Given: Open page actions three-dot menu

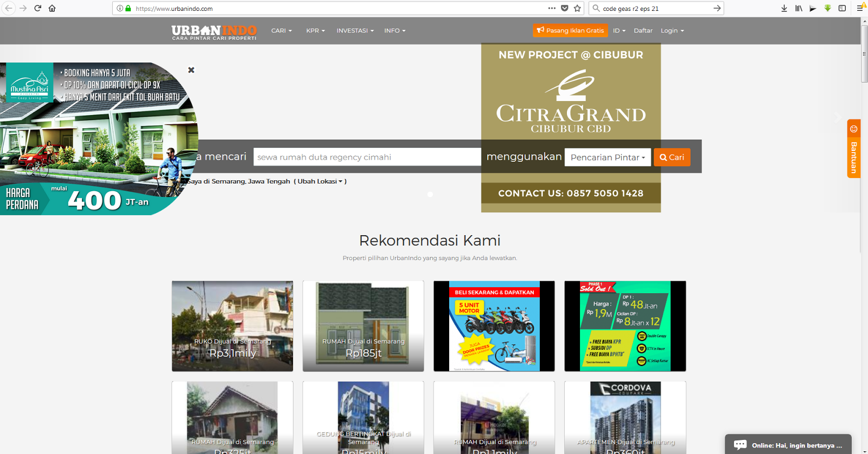Looking at the screenshot, I should click(x=552, y=8).
